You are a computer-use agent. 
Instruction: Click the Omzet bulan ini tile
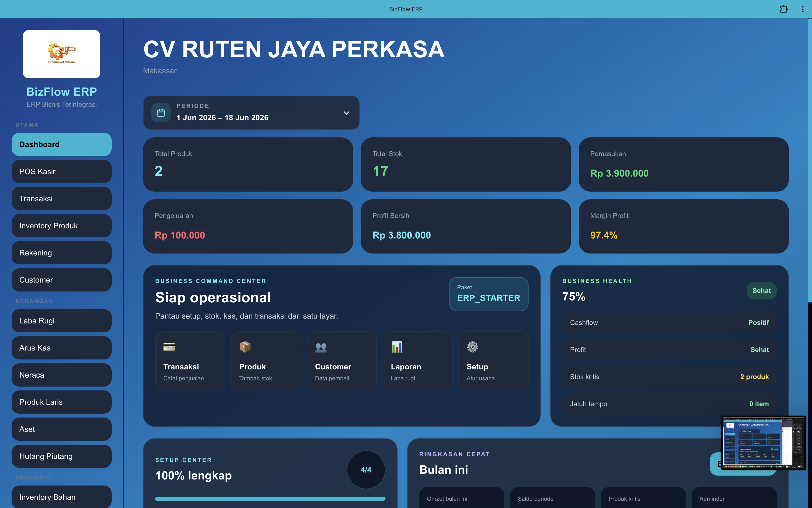coord(462,498)
